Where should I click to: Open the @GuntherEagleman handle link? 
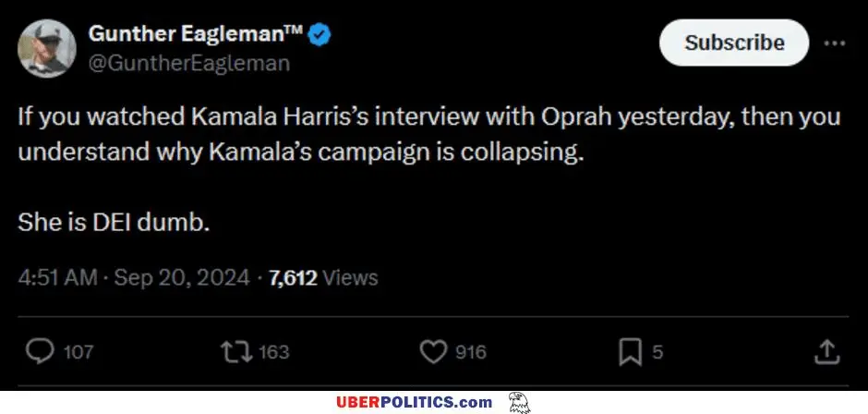pos(189,63)
